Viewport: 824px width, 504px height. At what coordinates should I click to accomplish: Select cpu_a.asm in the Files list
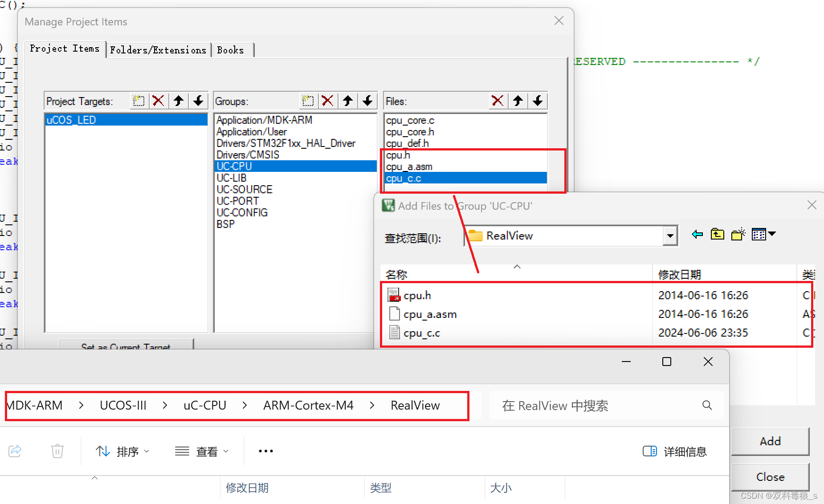click(x=409, y=167)
